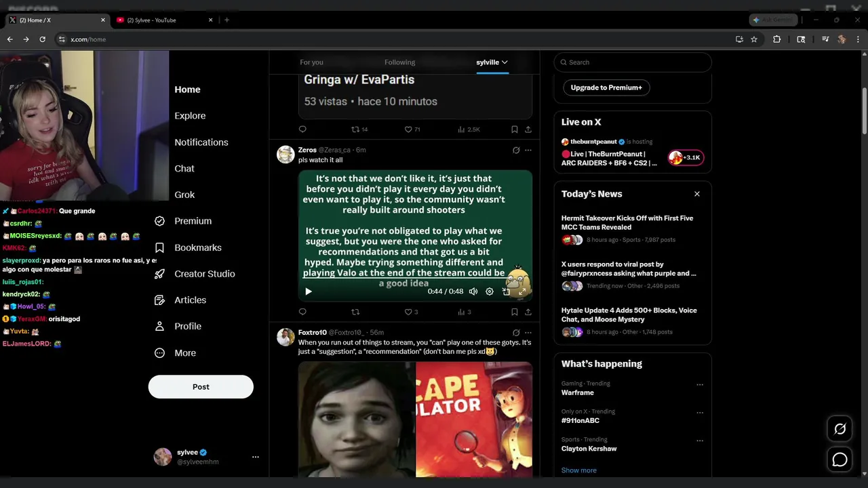Reply to the Zeros post
The height and width of the screenshot is (488, 868).
click(302, 312)
